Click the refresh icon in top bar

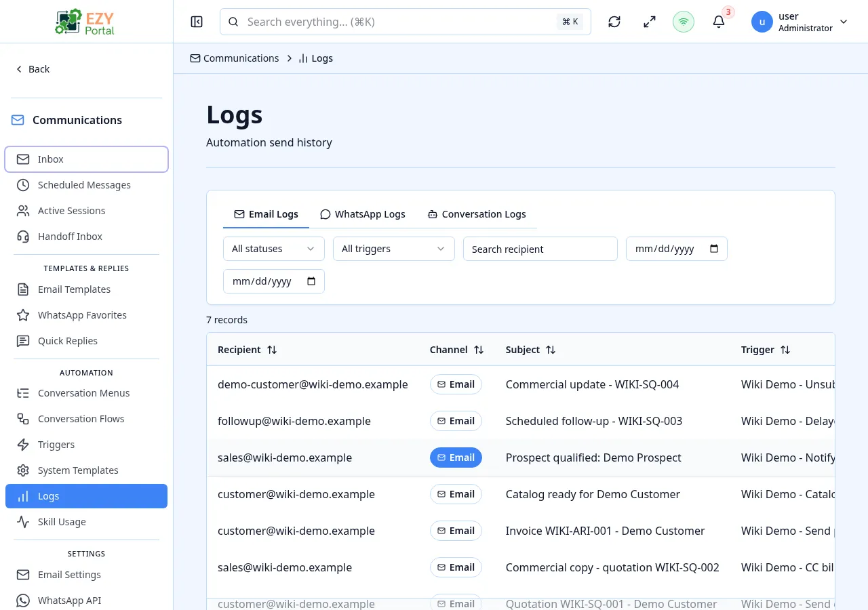(614, 22)
